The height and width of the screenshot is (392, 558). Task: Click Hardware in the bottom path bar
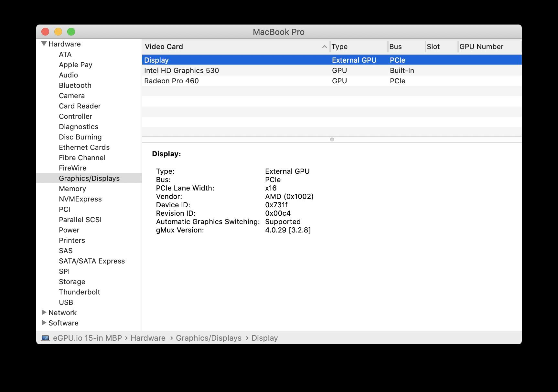click(x=148, y=338)
